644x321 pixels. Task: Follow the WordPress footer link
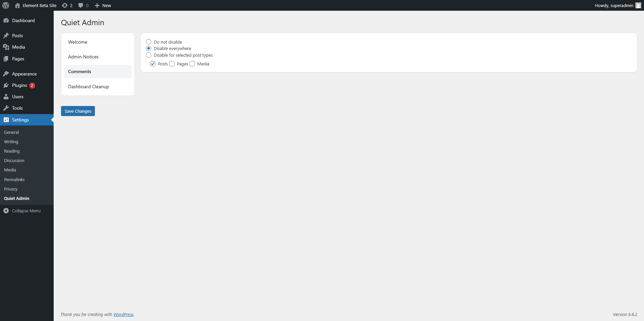(123, 314)
